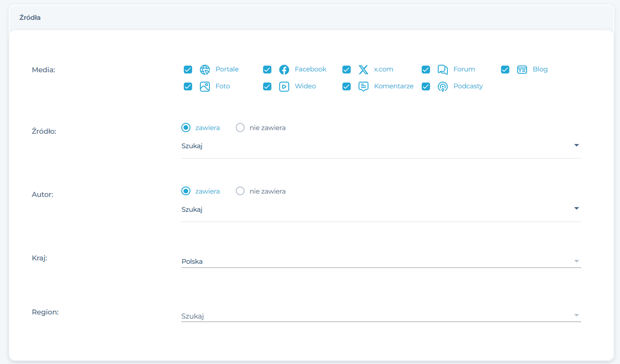Click the 'Komentarze' label text

pos(394,86)
